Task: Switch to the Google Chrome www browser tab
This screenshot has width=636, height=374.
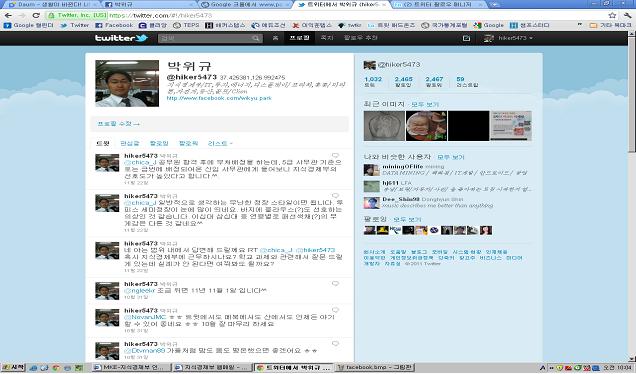Action: (x=246, y=4)
